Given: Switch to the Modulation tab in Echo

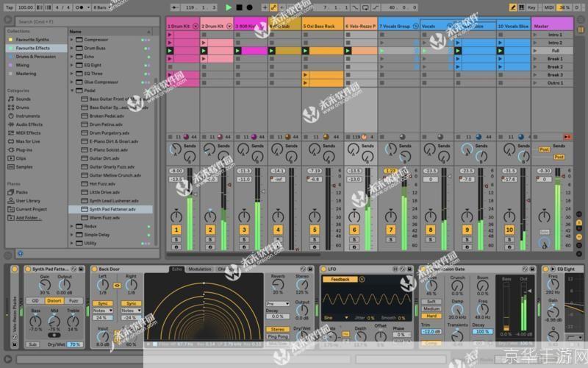Looking at the screenshot, I should 199,269.
